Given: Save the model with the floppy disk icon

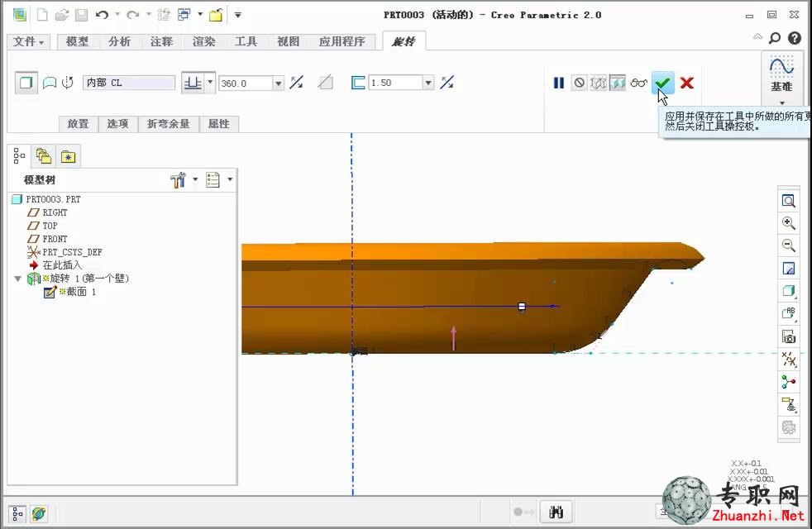Looking at the screenshot, I should click(81, 15).
